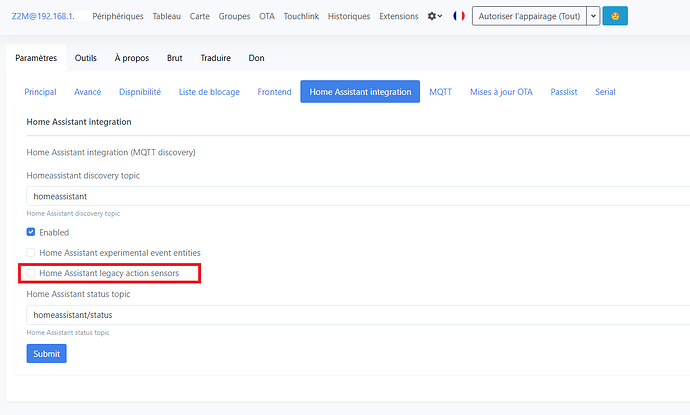The image size is (690, 415).
Task: Click Autoriser l'appairage (Tout) button
Action: 529,16
